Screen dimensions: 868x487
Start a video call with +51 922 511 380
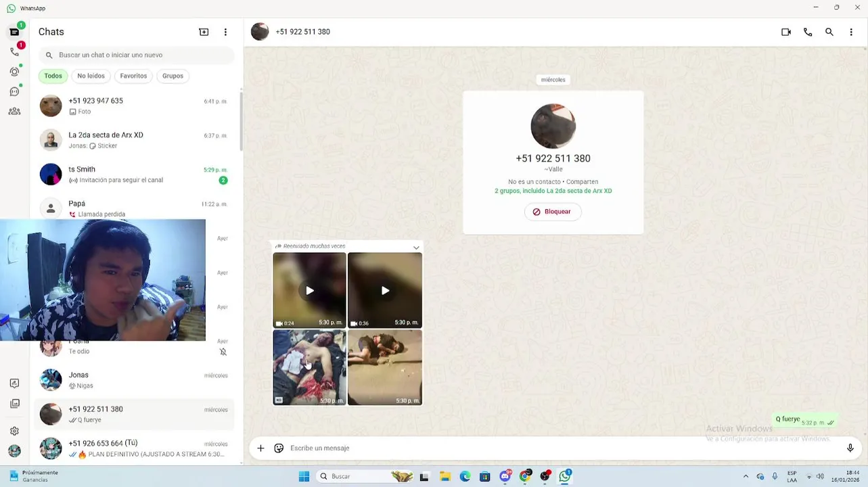pos(786,32)
